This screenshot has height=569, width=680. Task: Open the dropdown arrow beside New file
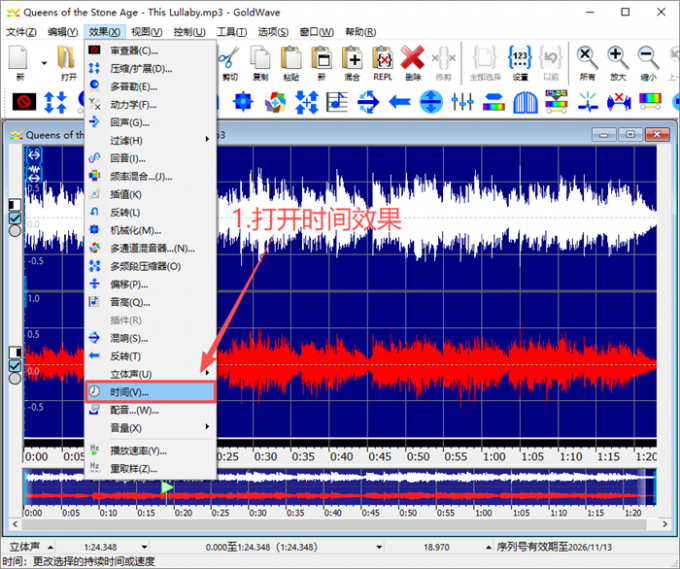point(44,63)
